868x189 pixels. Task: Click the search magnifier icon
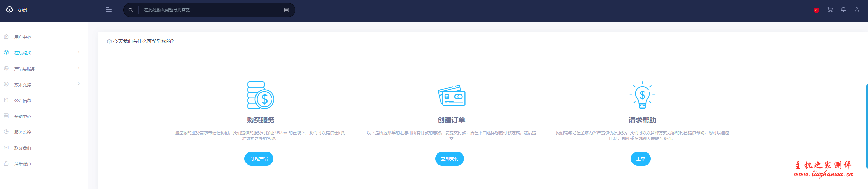pos(131,10)
